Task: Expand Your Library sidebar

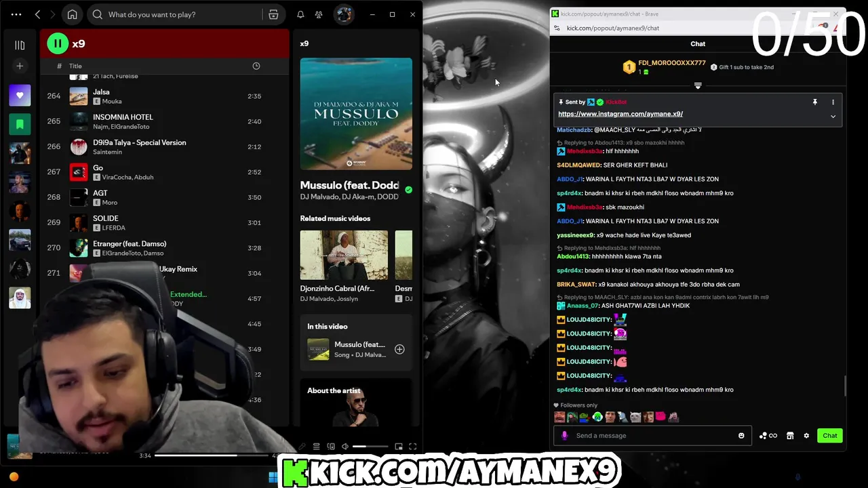Action: [x=20, y=45]
